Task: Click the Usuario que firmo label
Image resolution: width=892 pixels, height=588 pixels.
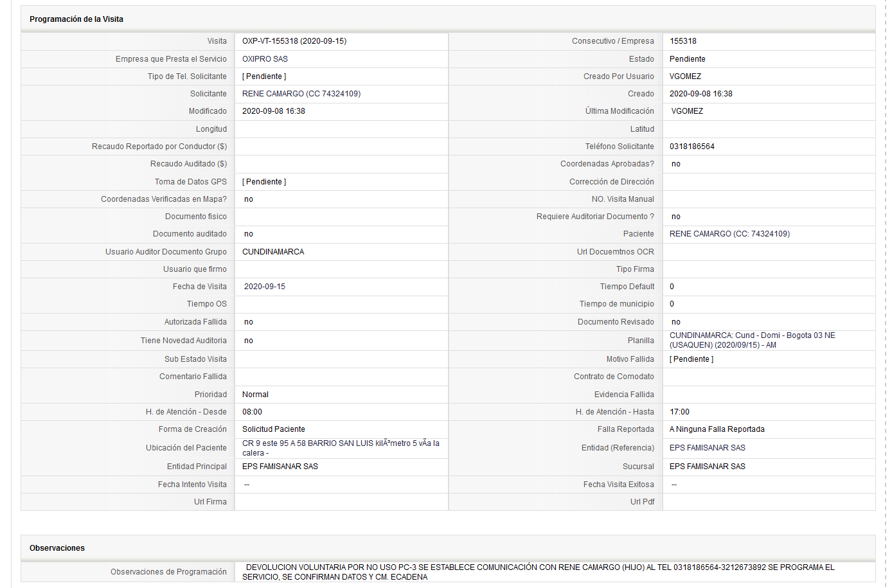Action: click(x=195, y=269)
